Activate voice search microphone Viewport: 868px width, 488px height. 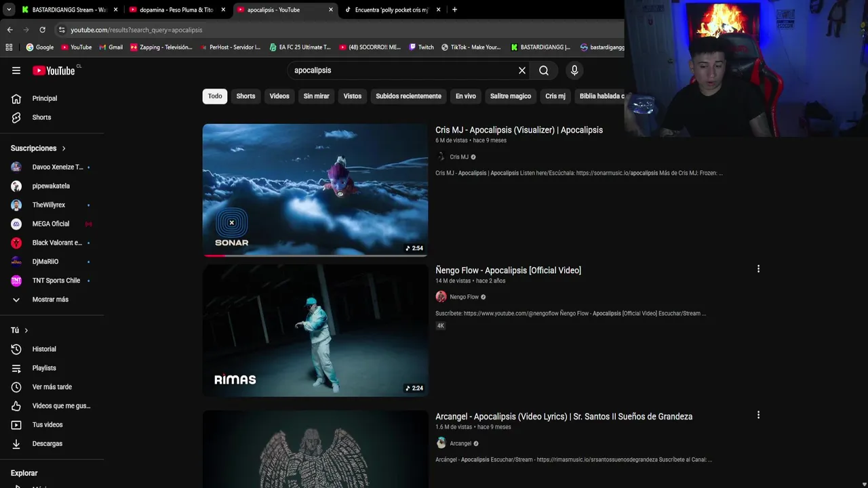(574, 70)
